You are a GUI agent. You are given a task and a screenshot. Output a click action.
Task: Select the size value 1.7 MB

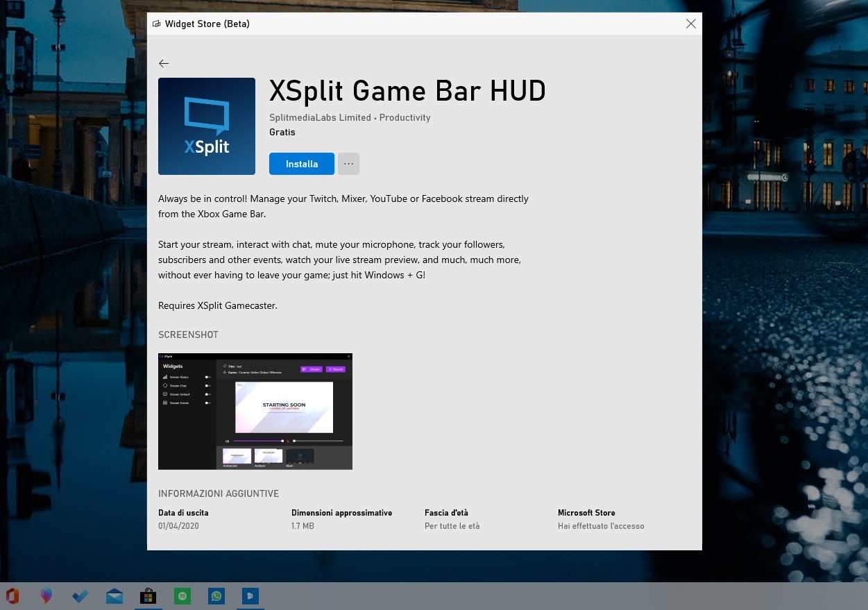pyautogui.click(x=303, y=526)
